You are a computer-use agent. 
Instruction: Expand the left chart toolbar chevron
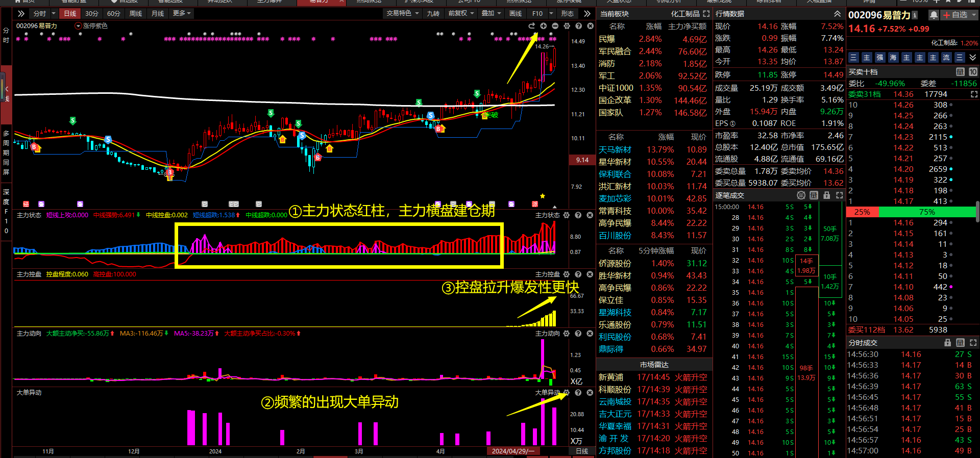click(21, 13)
